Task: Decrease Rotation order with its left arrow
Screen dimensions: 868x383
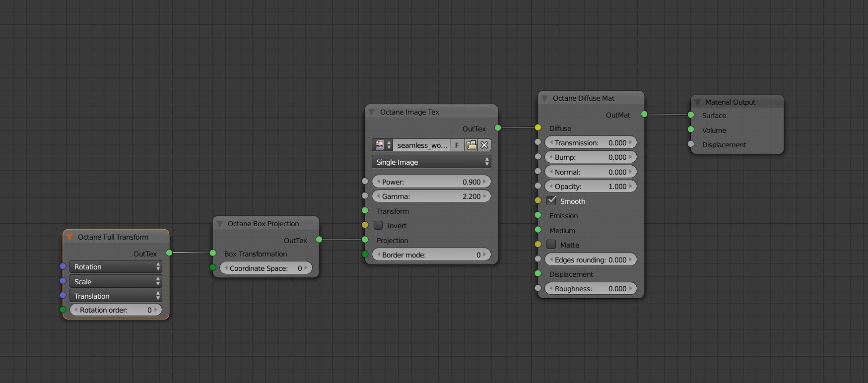Action: tap(76, 310)
